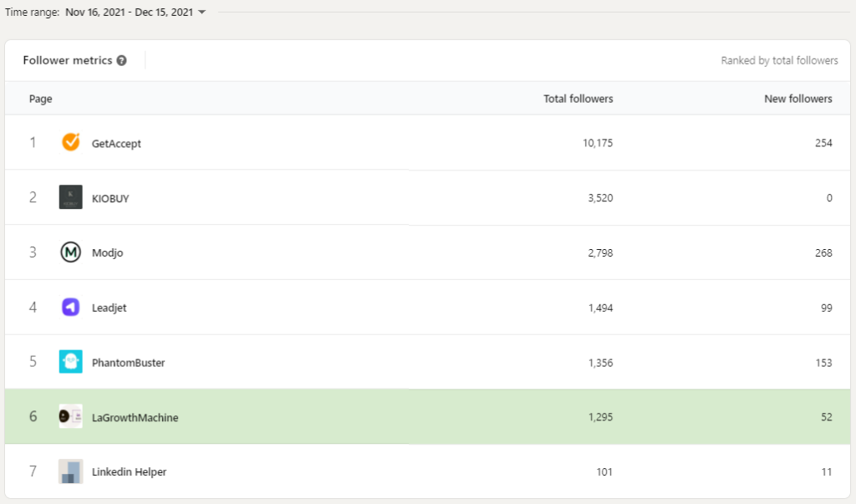Click the Linkedin Helper page name
The image size is (856, 504).
click(x=129, y=472)
